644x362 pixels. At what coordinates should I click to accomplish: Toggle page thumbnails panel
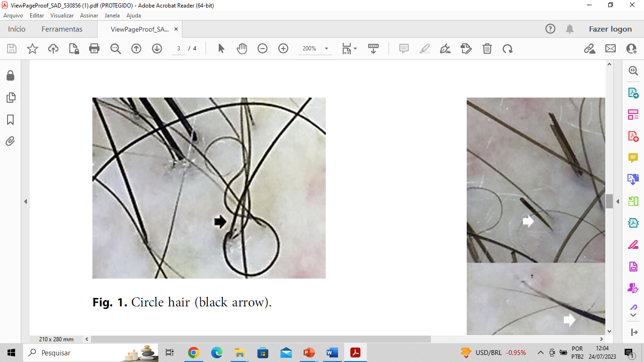pos(10,98)
